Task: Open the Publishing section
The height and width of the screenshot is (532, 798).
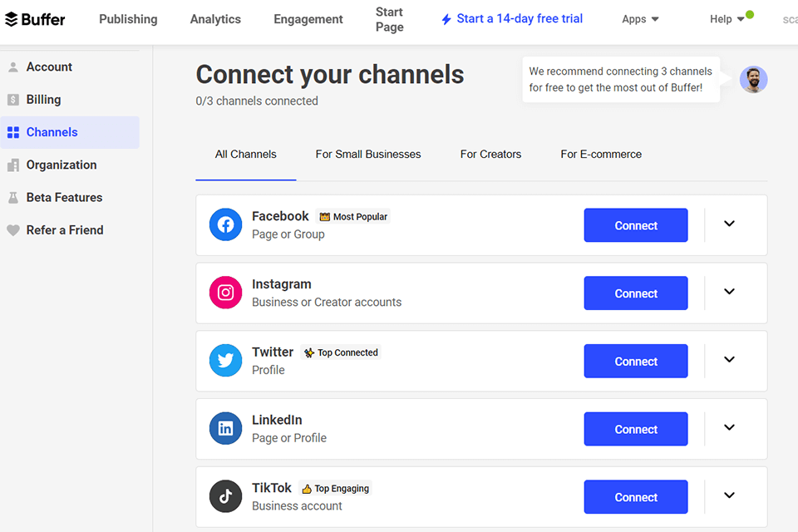Action: click(x=128, y=19)
